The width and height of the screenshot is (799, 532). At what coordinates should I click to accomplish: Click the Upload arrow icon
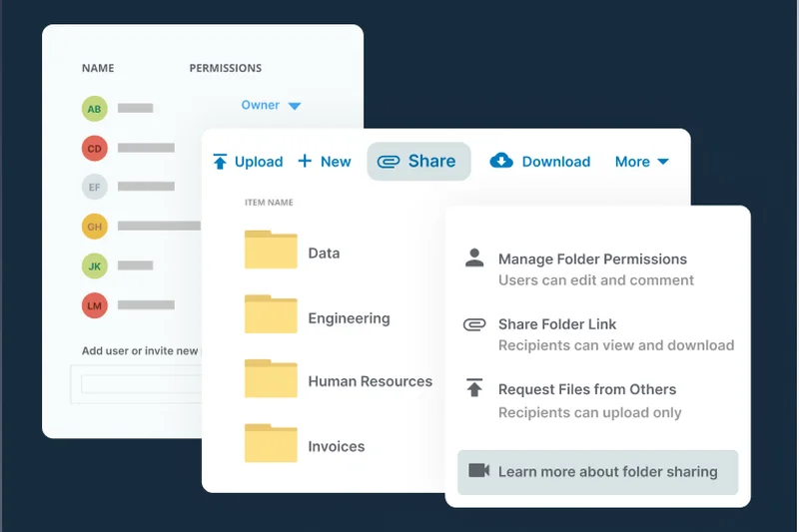click(220, 162)
